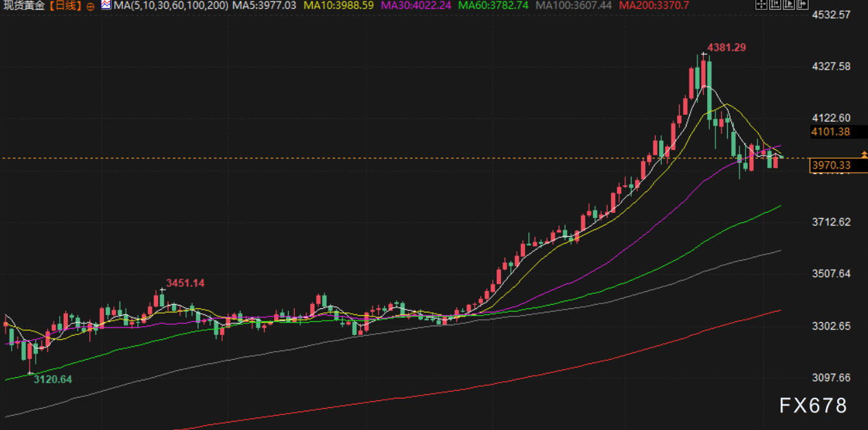Open the 日线 timeframe selector
This screenshot has height=430, width=868.
pos(66,6)
